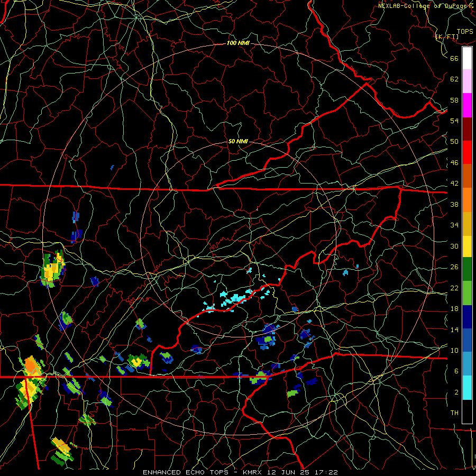Select the 58 legend scale value

click(x=454, y=100)
